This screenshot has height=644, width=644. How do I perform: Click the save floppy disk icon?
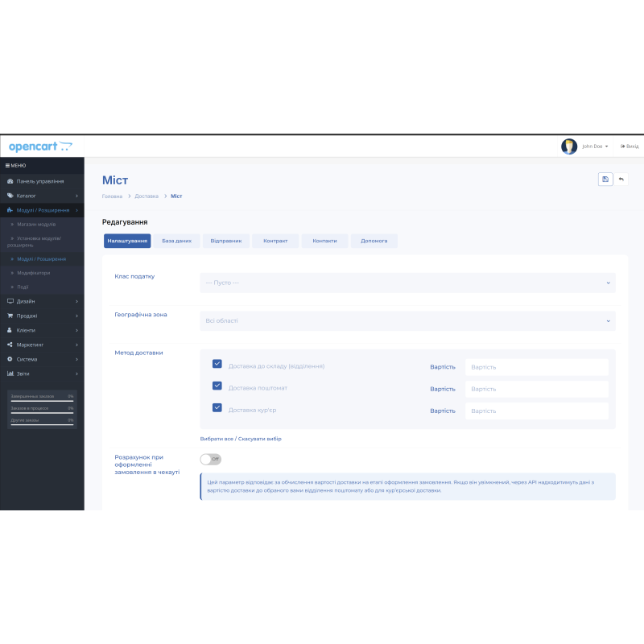click(605, 179)
